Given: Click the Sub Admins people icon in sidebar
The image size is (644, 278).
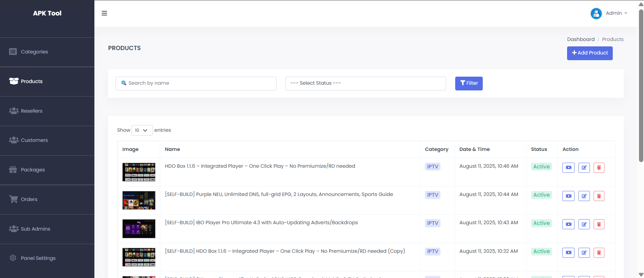Looking at the screenshot, I should click(14, 229).
